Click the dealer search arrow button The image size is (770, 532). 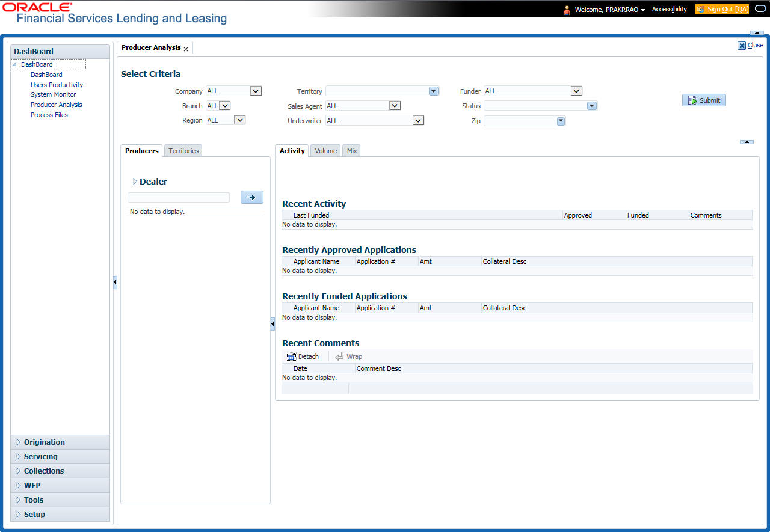(252, 197)
